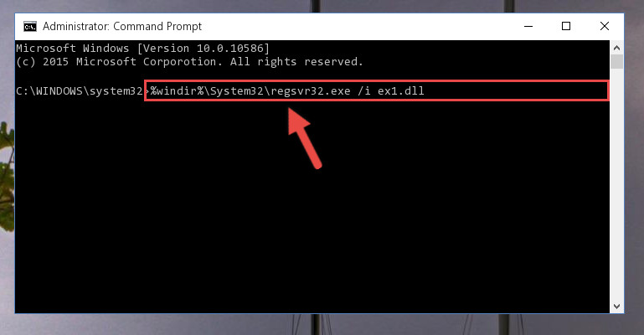Image resolution: width=644 pixels, height=335 pixels.
Task: Click 'ex1.dll' in the typed command
Action: pyautogui.click(x=401, y=90)
